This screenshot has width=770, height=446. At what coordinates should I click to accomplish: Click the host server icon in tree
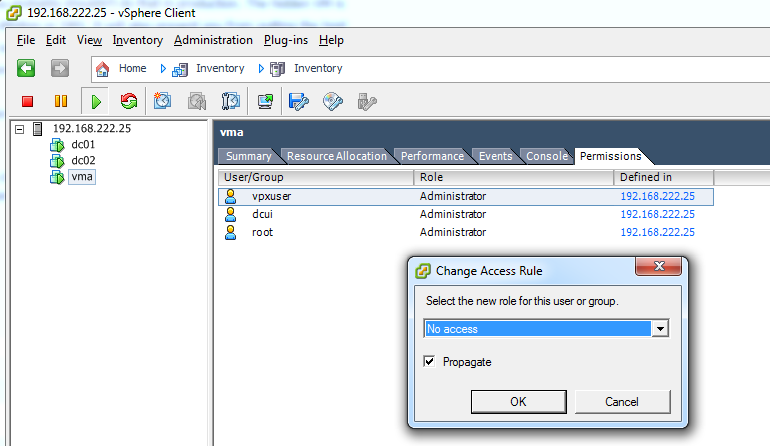[37, 129]
